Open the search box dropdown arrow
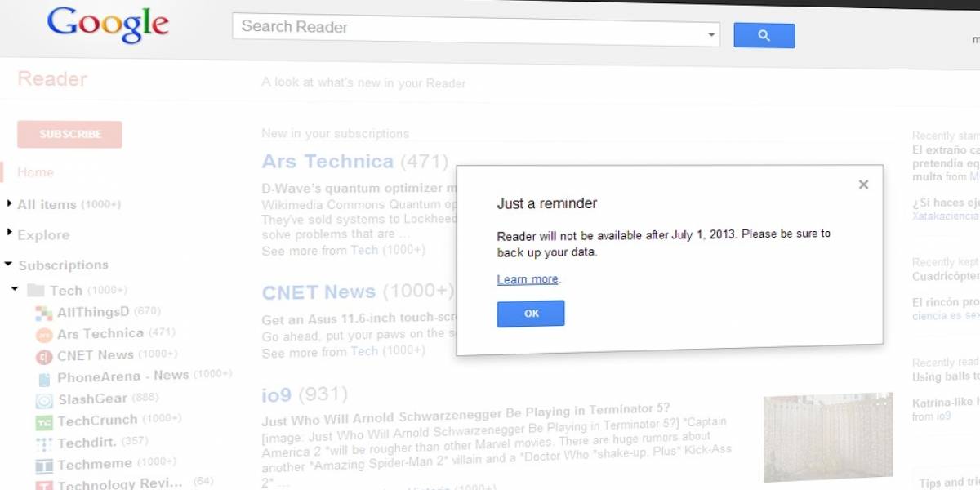This screenshot has height=490, width=980. tap(711, 34)
